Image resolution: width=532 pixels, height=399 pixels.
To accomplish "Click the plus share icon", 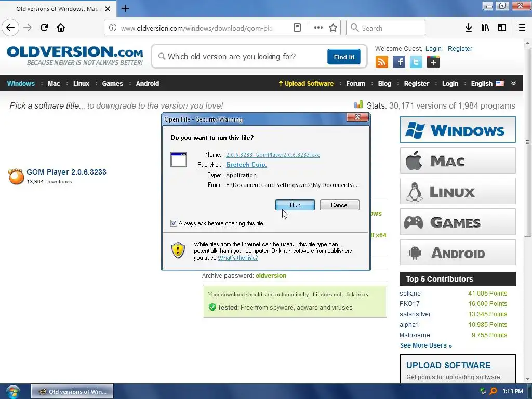I will tap(433, 62).
